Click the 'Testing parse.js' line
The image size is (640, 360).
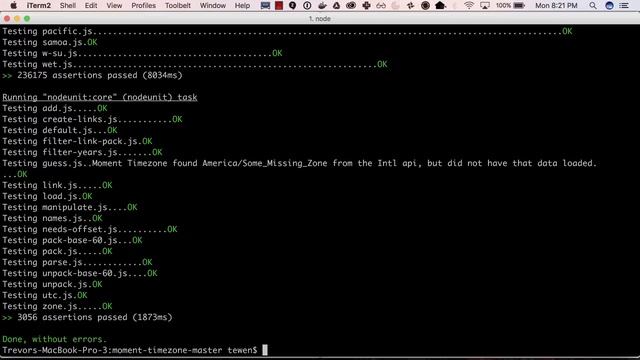coord(77,262)
